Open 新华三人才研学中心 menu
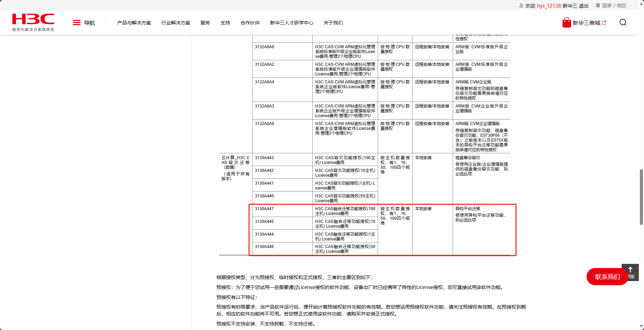This screenshot has height=330, width=644. coord(292,23)
